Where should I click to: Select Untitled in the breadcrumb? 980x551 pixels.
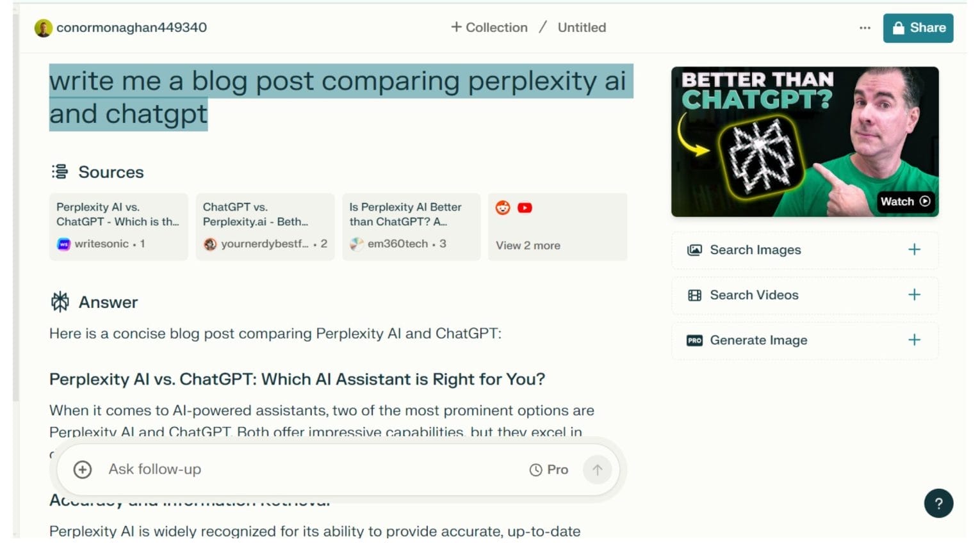click(x=581, y=28)
